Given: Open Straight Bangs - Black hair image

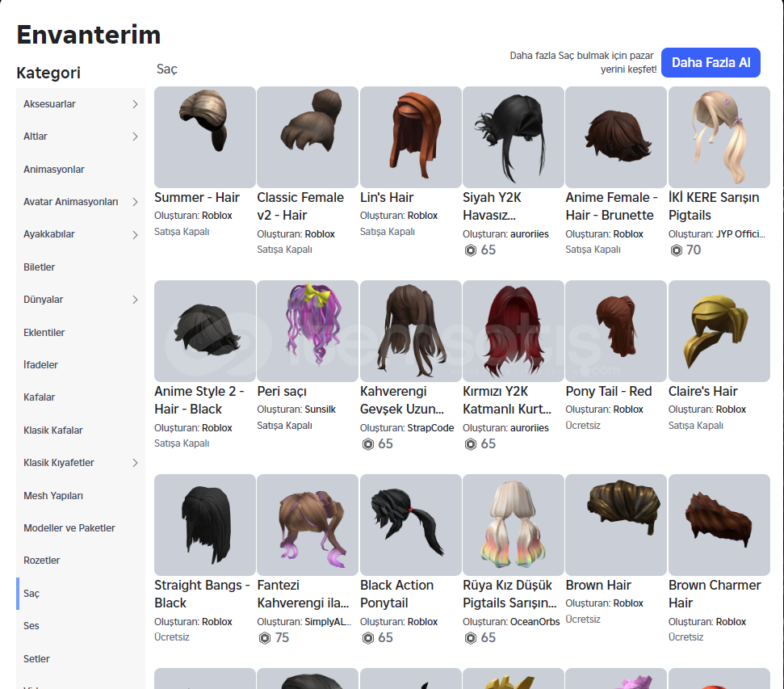Looking at the screenshot, I should click(x=205, y=525).
